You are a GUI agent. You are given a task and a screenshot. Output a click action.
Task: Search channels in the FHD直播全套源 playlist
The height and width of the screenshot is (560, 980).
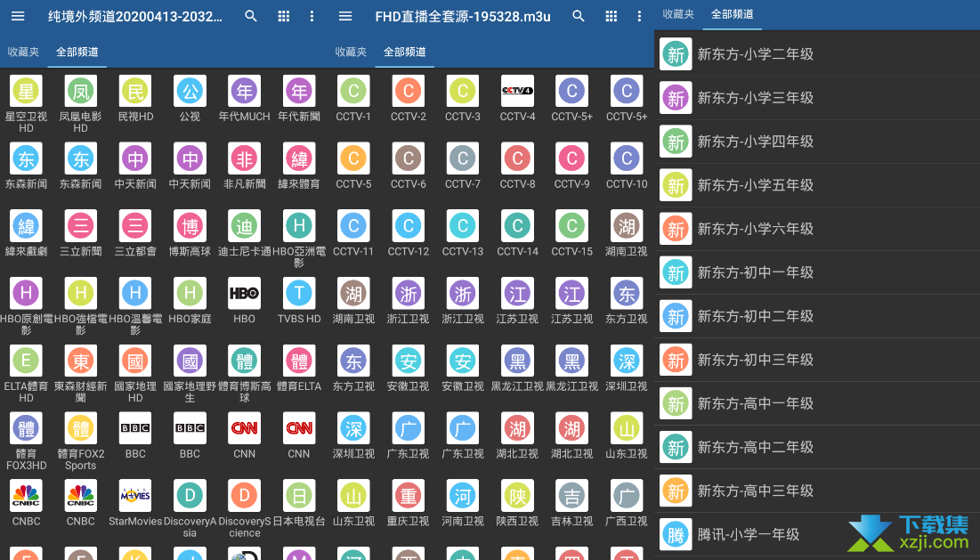tap(579, 16)
